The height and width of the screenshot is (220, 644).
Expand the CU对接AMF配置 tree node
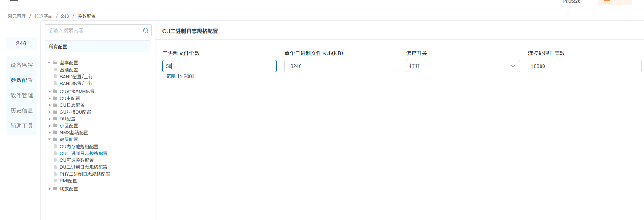pos(49,92)
